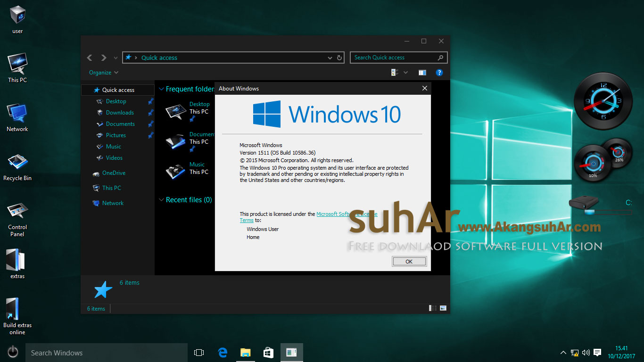Select the extras desktop icon
This screenshot has height=362, width=644.
(x=17, y=264)
